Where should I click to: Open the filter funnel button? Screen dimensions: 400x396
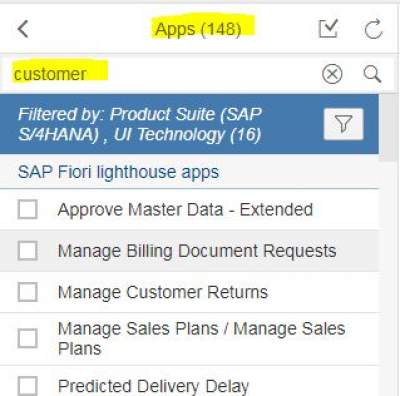[x=343, y=124]
